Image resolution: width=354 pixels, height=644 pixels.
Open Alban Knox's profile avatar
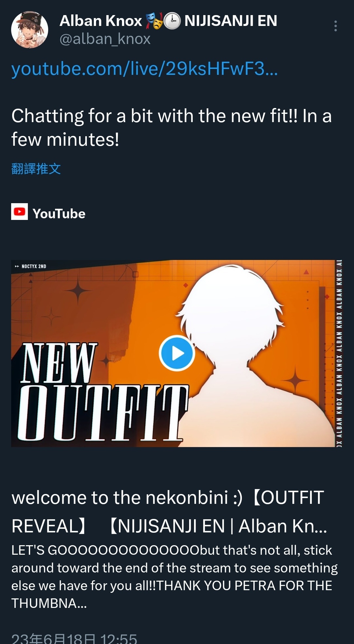[29, 30]
